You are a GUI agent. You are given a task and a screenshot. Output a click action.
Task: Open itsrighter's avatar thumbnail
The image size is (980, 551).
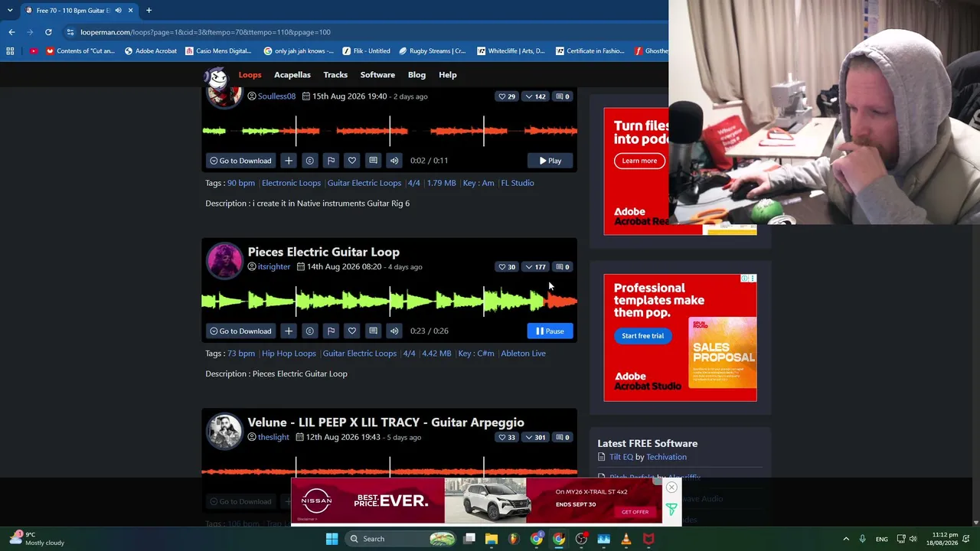pyautogui.click(x=224, y=261)
